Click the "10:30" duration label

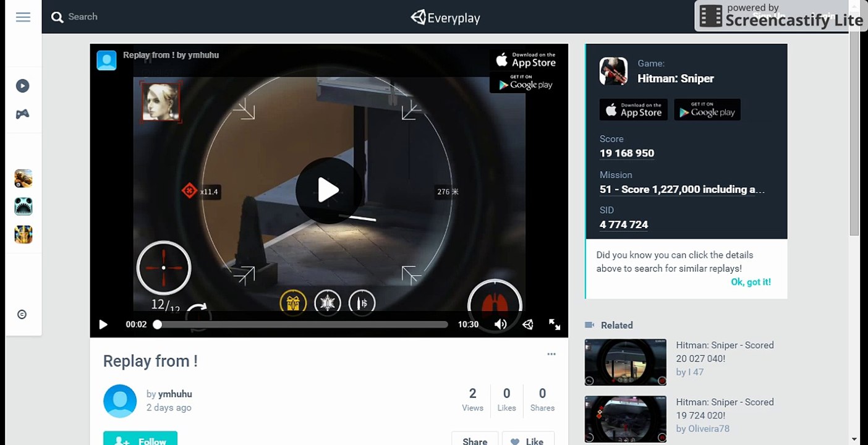point(468,324)
